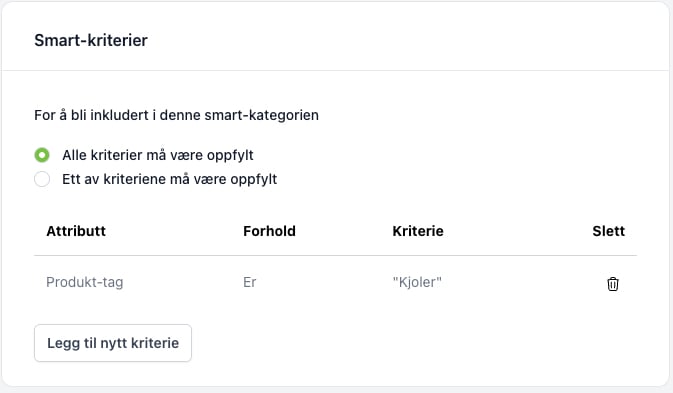The height and width of the screenshot is (393, 673).
Task: Click the Forhold column header
Action: (x=269, y=231)
